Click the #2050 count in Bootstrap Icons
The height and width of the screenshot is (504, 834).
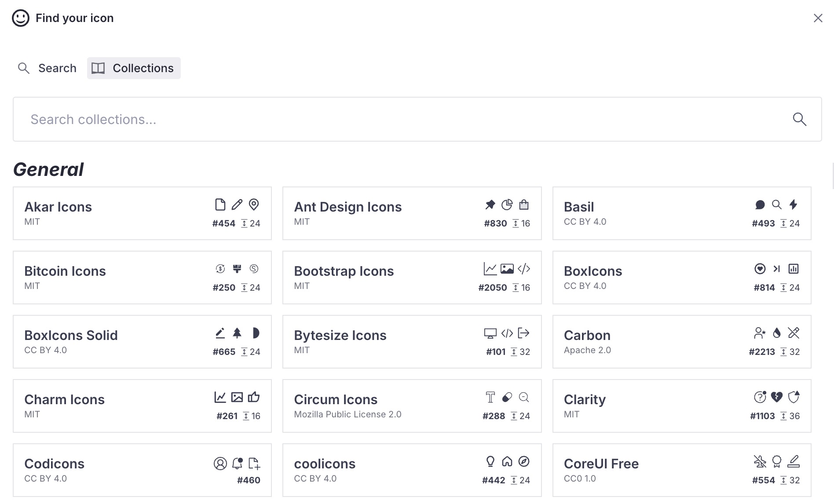pyautogui.click(x=493, y=288)
